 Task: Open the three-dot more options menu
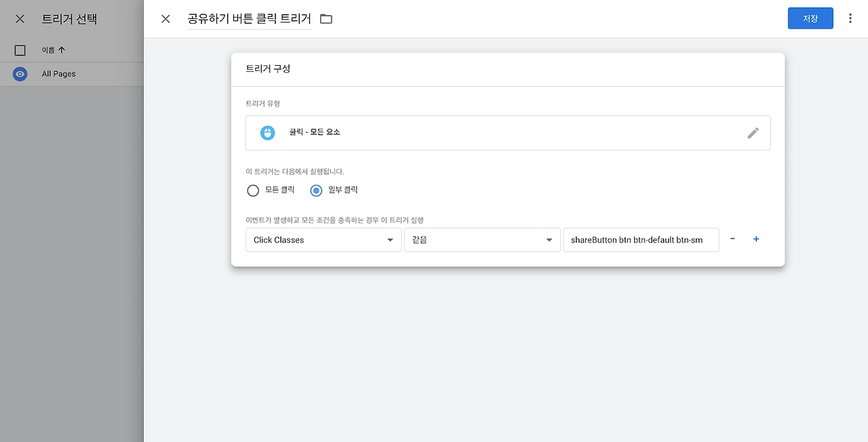[850, 18]
